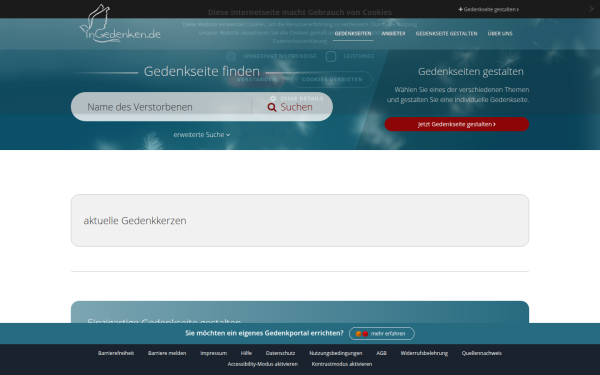Close the cookie banner with the X

coord(591,9)
